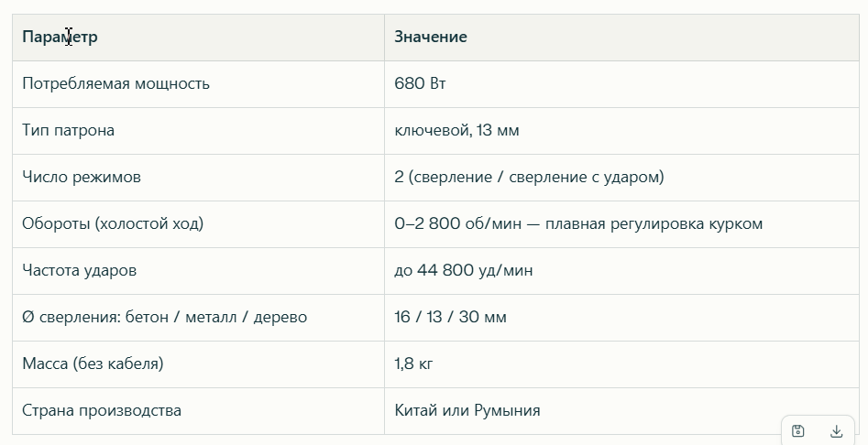This screenshot has height=445, width=868.
Task: Click the save (floppy disk) icon
Action: tap(798, 431)
